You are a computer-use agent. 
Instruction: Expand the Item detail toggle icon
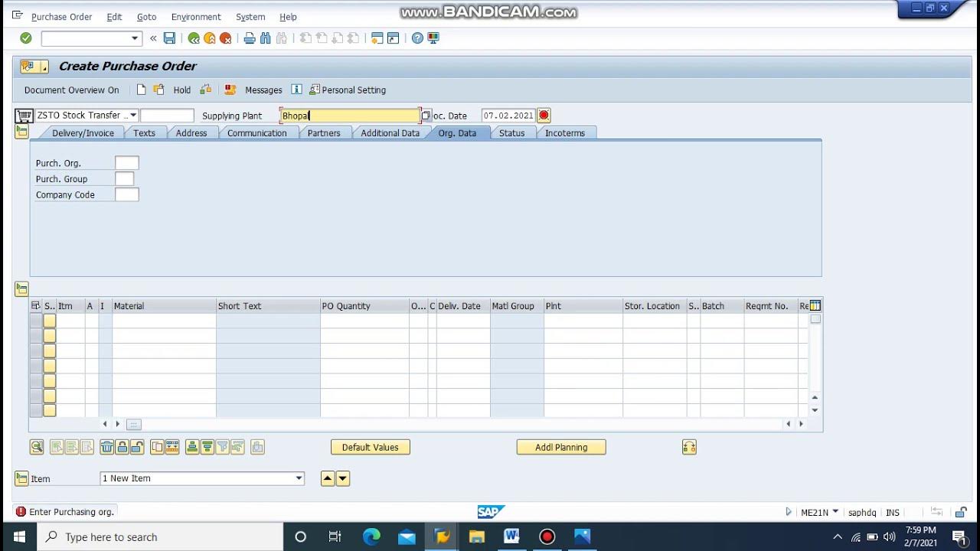coord(21,478)
